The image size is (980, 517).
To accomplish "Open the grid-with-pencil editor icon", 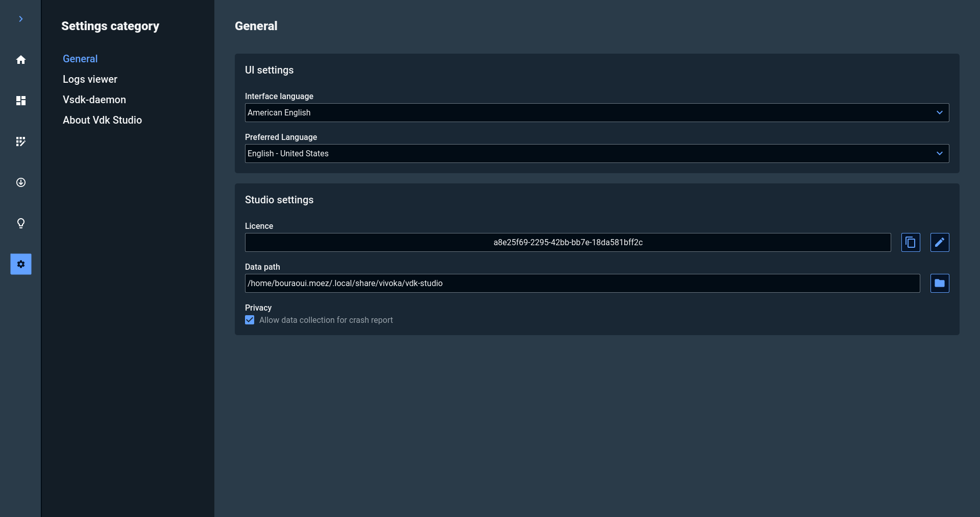I will pyautogui.click(x=21, y=142).
